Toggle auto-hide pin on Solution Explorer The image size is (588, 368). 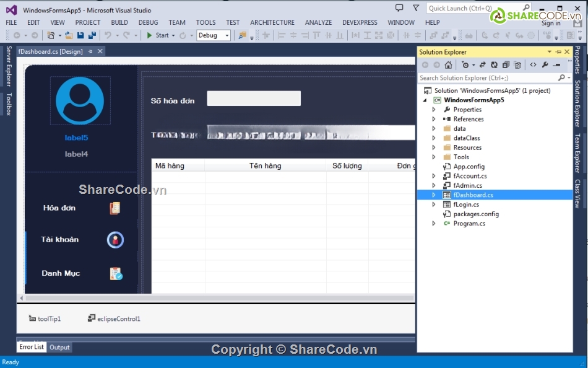[x=558, y=52]
